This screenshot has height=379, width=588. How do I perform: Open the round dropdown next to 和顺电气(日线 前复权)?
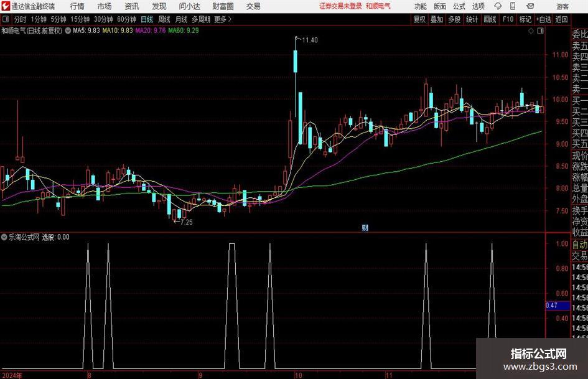click(68, 30)
